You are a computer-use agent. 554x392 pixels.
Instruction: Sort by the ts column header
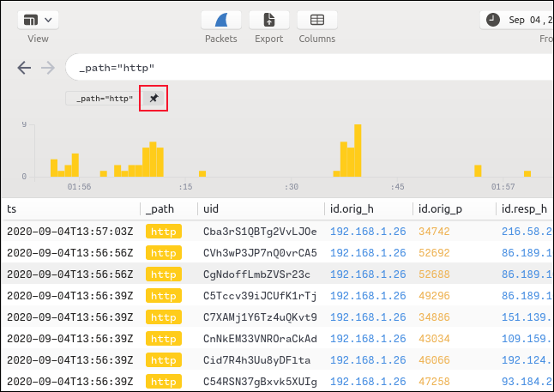12,209
